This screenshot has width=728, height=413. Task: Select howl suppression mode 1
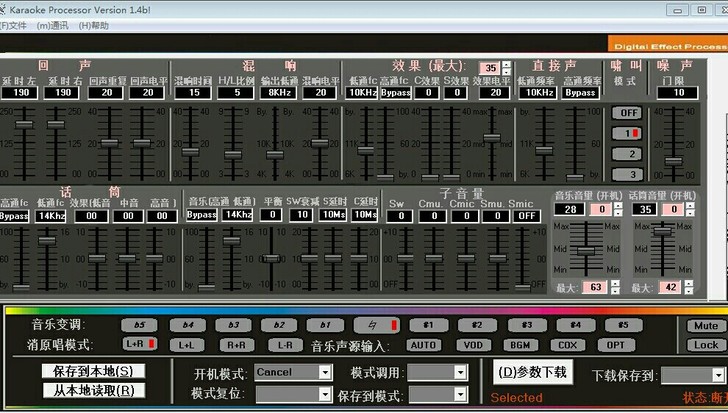pos(627,133)
